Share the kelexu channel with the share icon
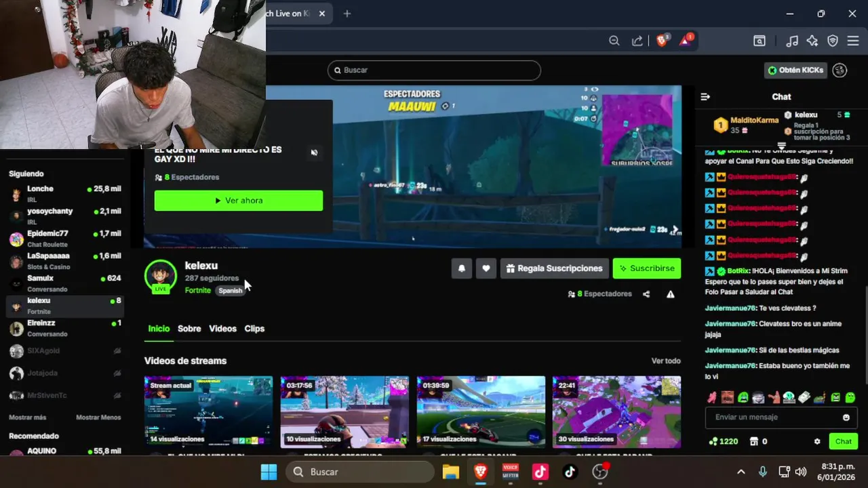 (x=646, y=294)
